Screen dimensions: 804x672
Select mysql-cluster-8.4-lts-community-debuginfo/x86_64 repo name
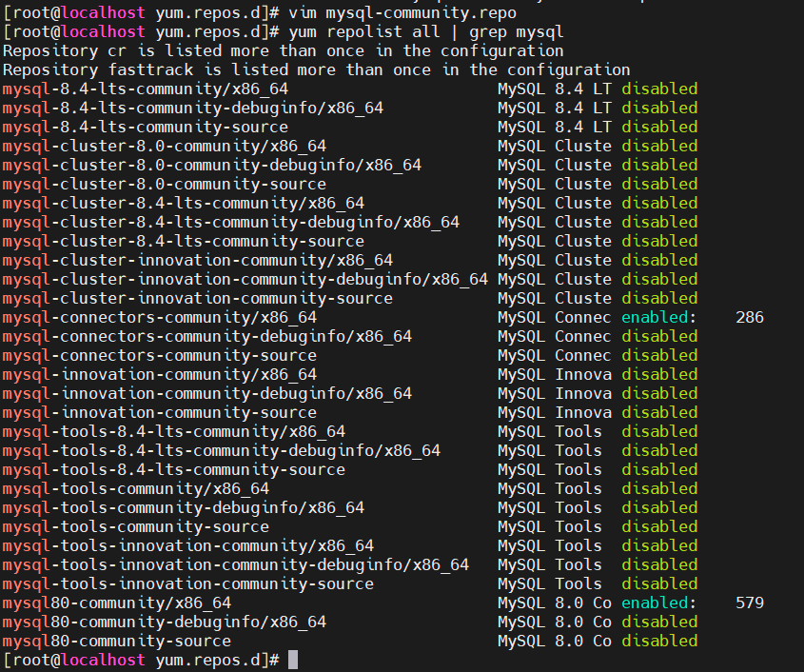click(x=231, y=222)
